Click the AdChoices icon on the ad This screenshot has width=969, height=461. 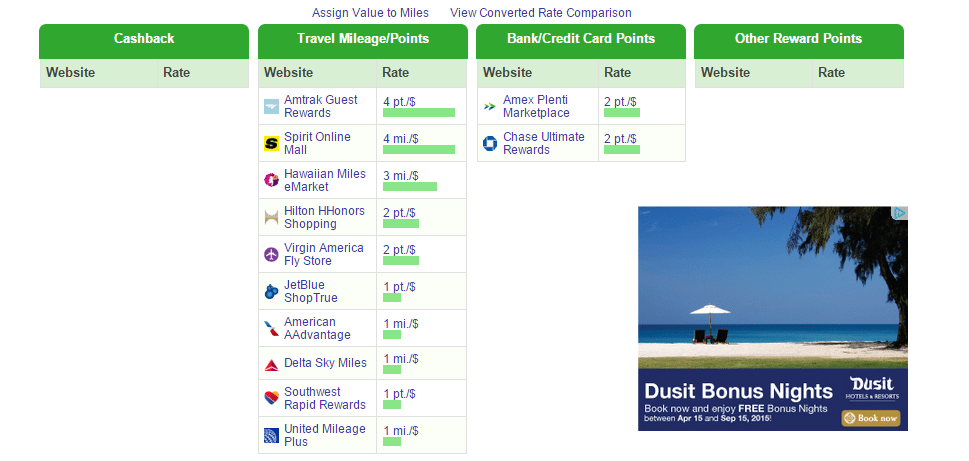900,213
